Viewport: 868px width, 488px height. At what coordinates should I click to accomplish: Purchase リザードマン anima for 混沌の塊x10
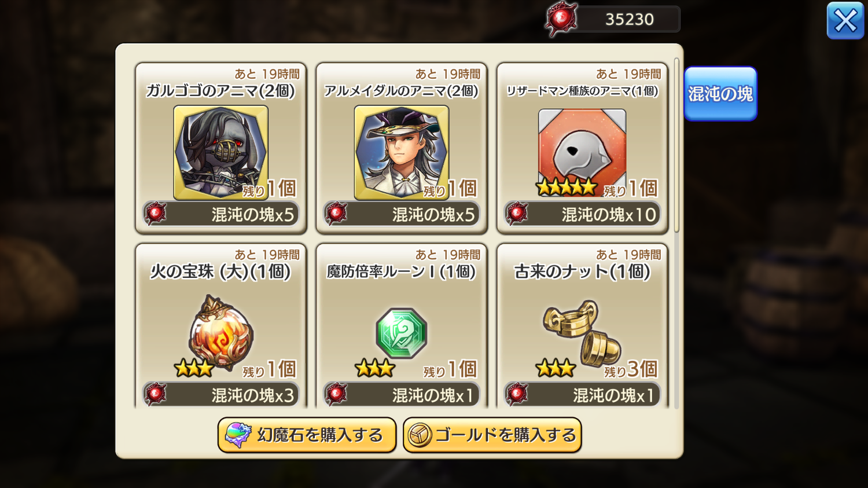[582, 214]
